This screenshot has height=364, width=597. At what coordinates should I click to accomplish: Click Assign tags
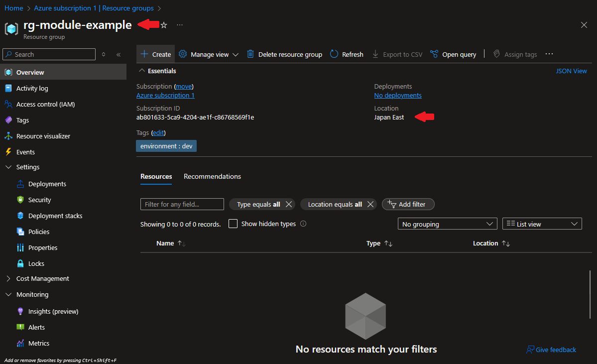tap(515, 54)
